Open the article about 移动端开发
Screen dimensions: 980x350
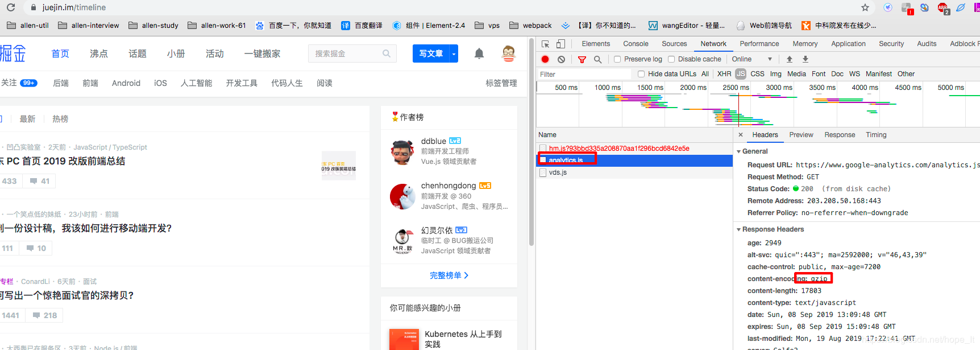[86, 228]
